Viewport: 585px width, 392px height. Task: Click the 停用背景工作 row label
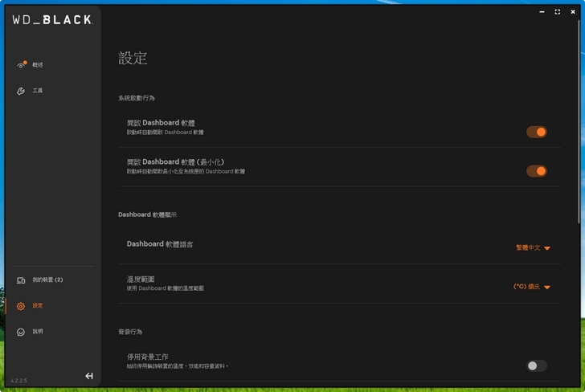pos(147,357)
